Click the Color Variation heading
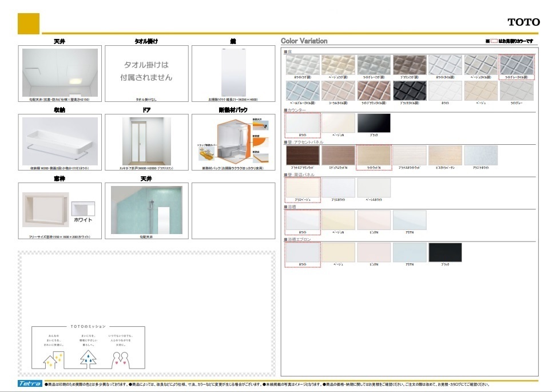This screenshot has height=392, width=552. pyautogui.click(x=304, y=41)
